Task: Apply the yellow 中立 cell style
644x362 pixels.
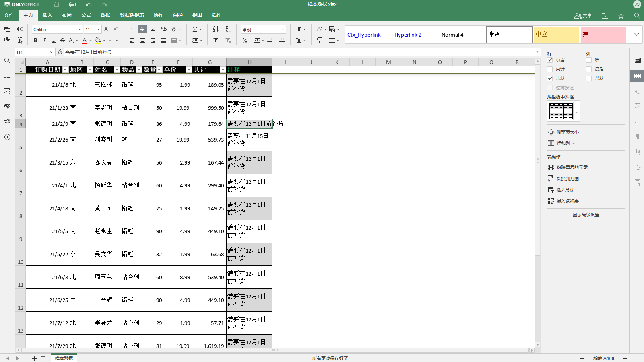Action: click(557, 35)
